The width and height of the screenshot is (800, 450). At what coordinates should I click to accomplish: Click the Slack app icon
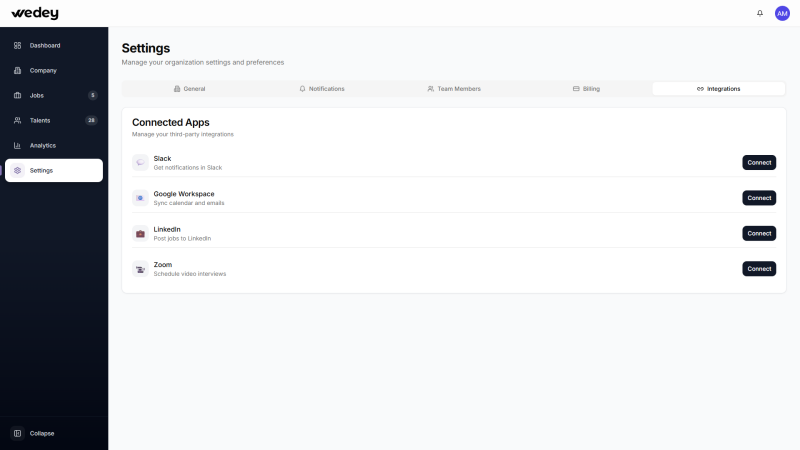(140, 162)
